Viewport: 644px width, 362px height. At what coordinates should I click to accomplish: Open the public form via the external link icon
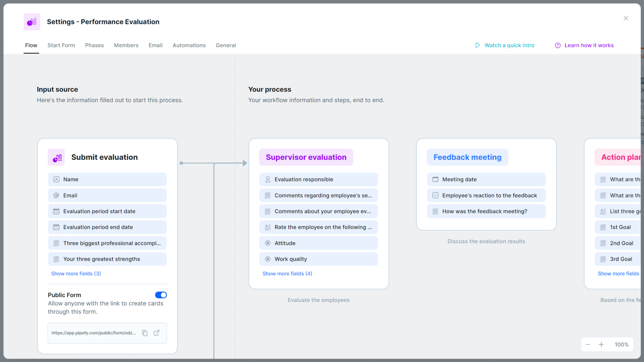point(156,333)
